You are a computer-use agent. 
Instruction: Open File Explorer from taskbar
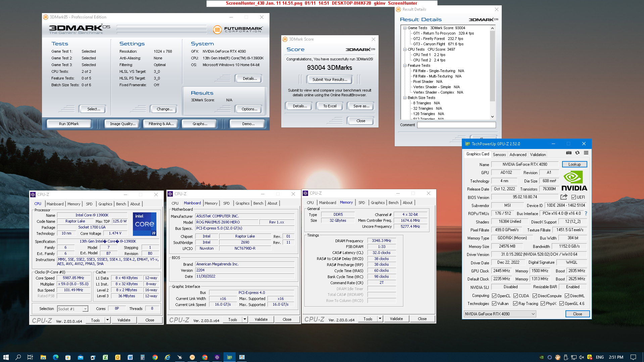tap(43, 357)
